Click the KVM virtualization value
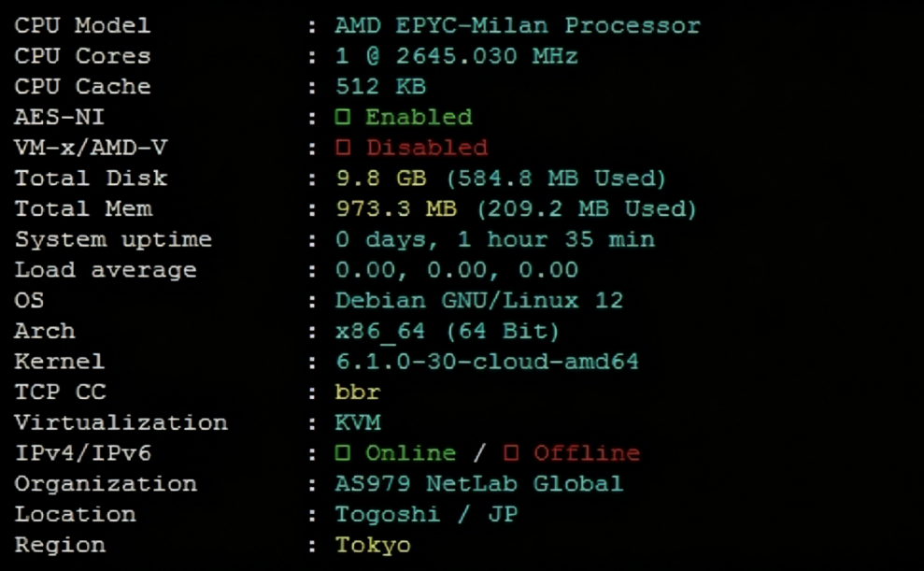The width and height of the screenshot is (924, 571). point(358,422)
